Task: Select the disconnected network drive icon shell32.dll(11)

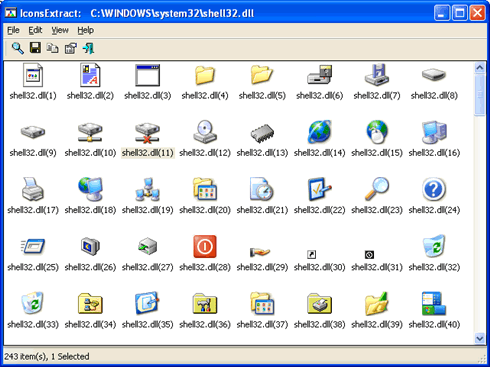Action: click(147, 132)
